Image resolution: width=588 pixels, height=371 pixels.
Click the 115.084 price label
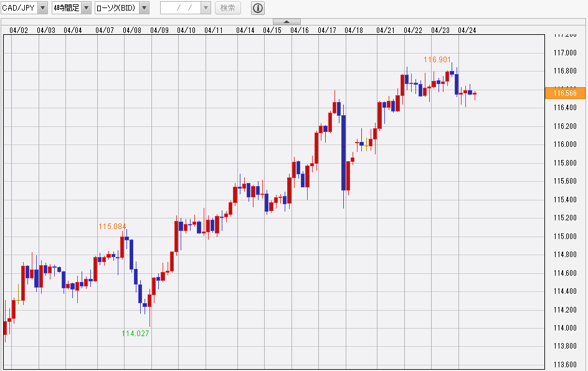point(112,226)
